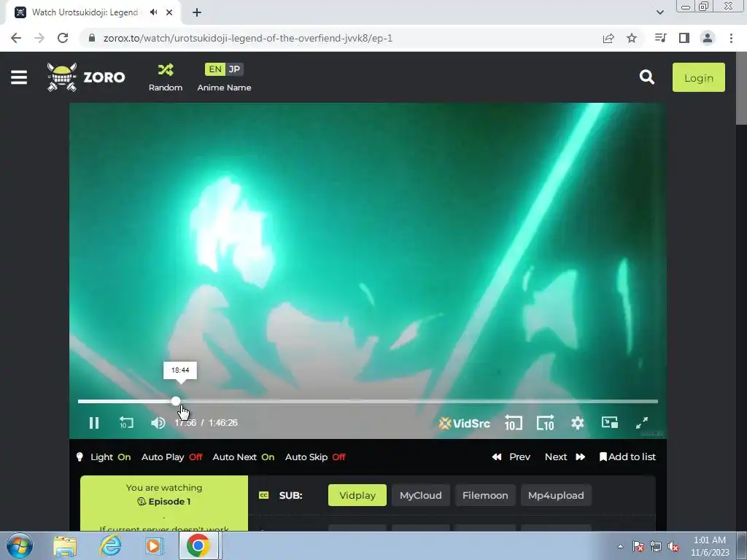Mute tab via speaker icon

click(x=153, y=12)
